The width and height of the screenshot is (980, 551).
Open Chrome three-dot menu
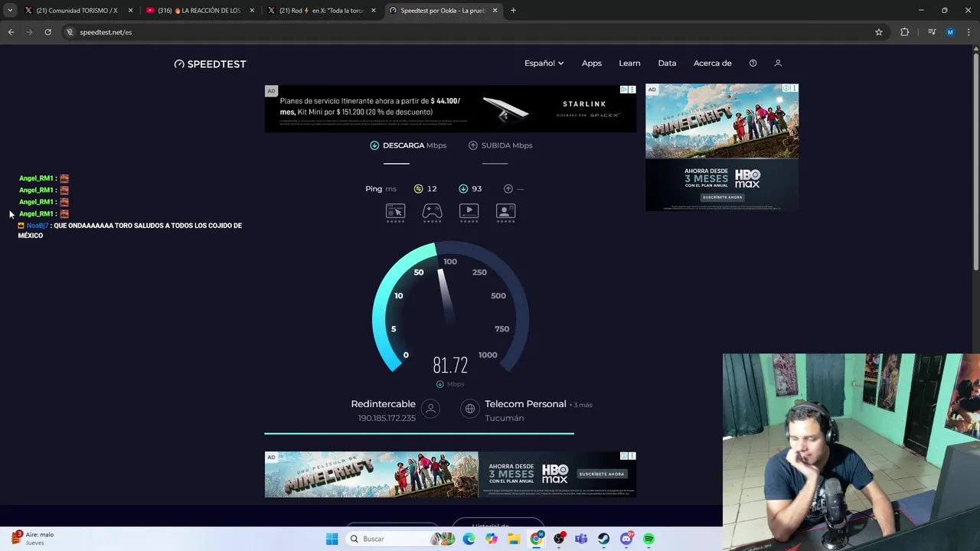969,32
